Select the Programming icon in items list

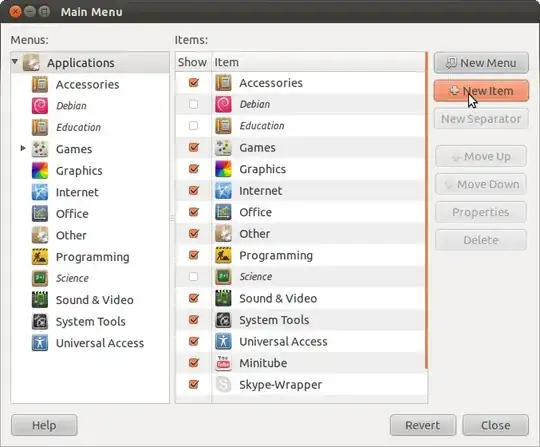(223, 255)
